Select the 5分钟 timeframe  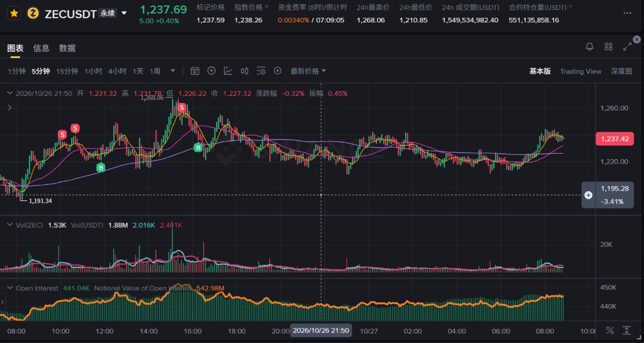(x=41, y=71)
